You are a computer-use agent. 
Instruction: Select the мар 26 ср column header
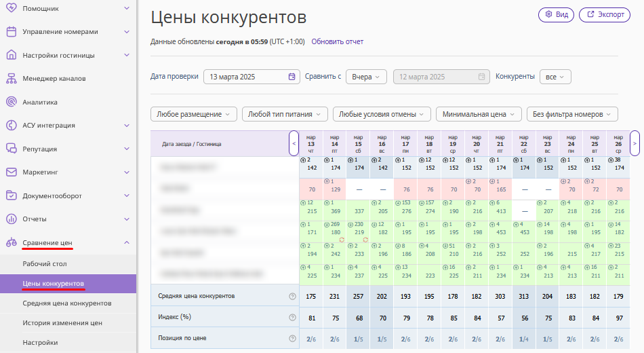[x=618, y=144]
